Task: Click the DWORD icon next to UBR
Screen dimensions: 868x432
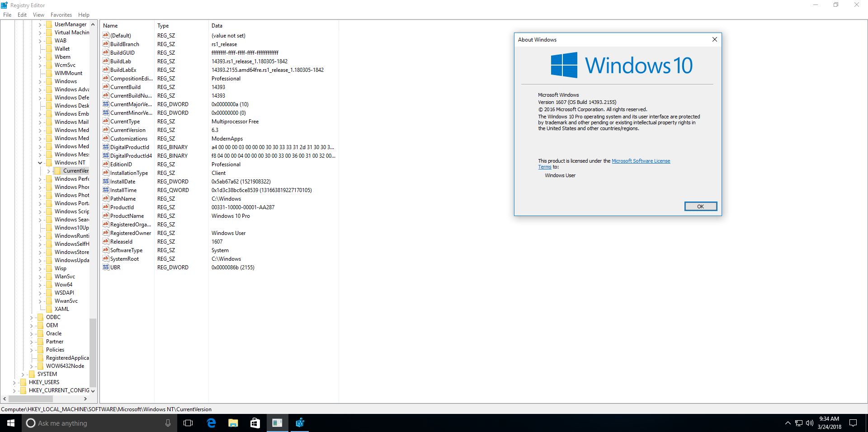Action: click(x=106, y=267)
